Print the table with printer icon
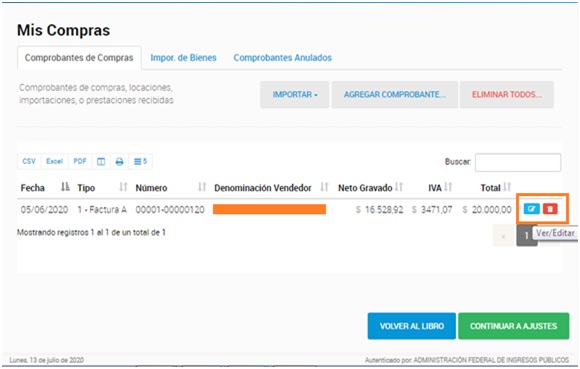The width and height of the screenshot is (580, 369). [119, 162]
